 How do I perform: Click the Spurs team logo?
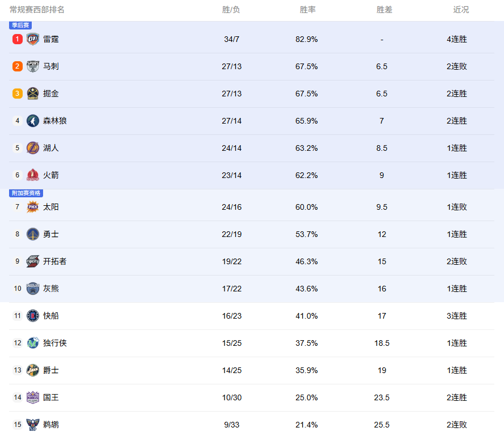pyautogui.click(x=33, y=66)
